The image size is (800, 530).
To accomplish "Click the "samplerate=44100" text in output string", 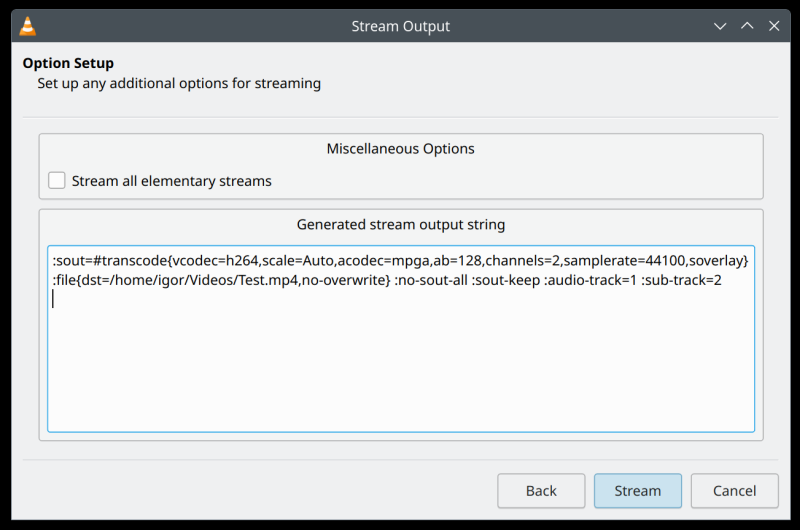I will click(624, 261).
